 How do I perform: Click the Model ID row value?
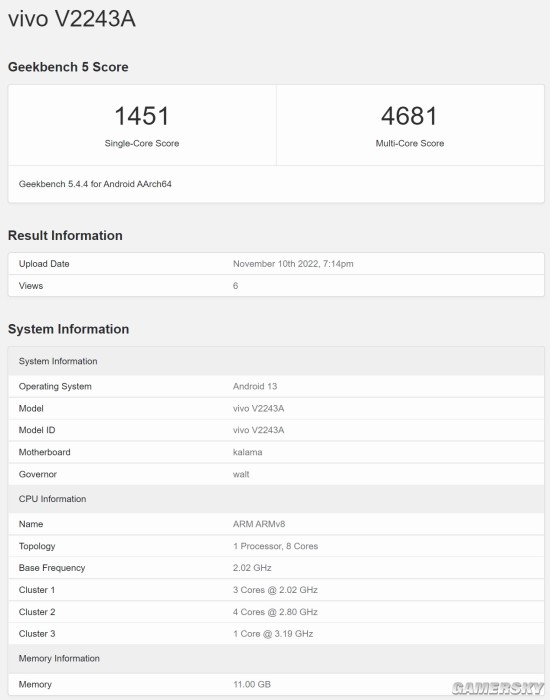click(258, 430)
